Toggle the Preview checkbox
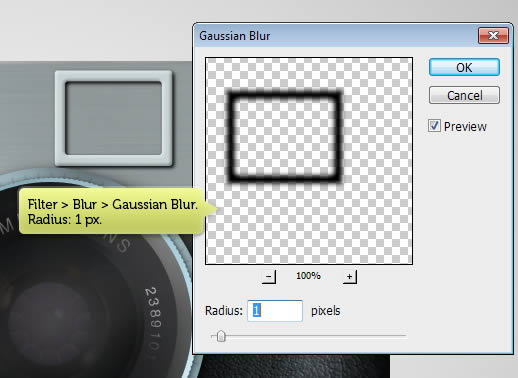518x378 pixels. click(x=434, y=126)
